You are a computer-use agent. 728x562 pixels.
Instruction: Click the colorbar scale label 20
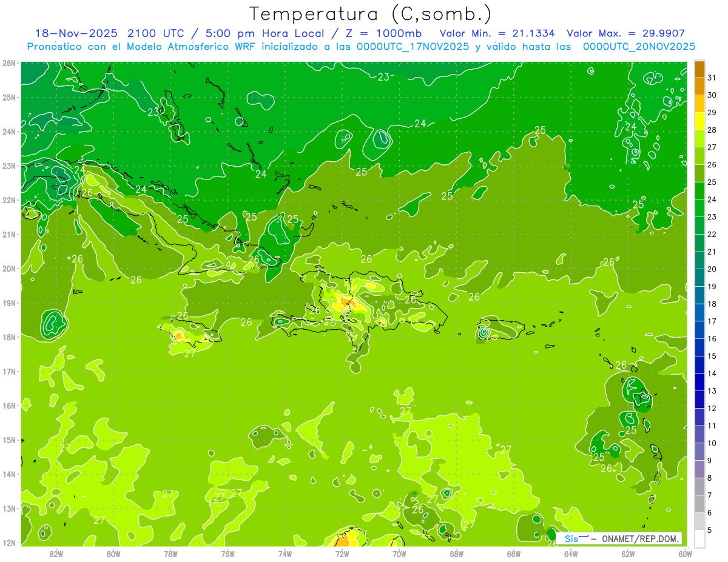click(712, 269)
